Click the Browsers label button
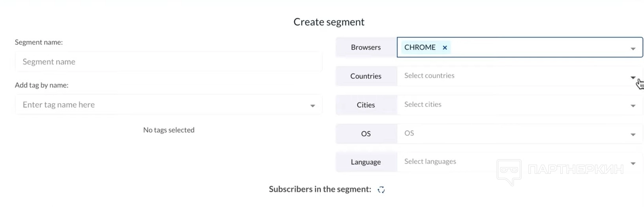Viewport: 644px width, 207px height. pos(366,47)
